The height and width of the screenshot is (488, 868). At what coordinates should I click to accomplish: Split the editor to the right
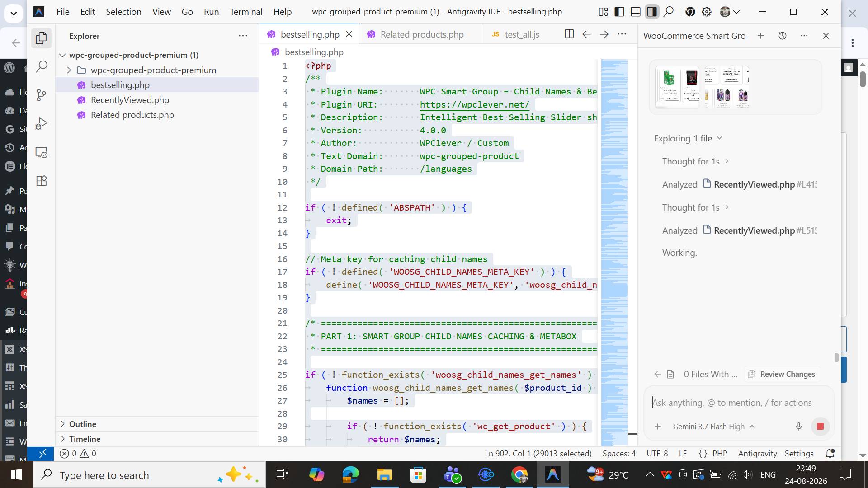(x=569, y=34)
